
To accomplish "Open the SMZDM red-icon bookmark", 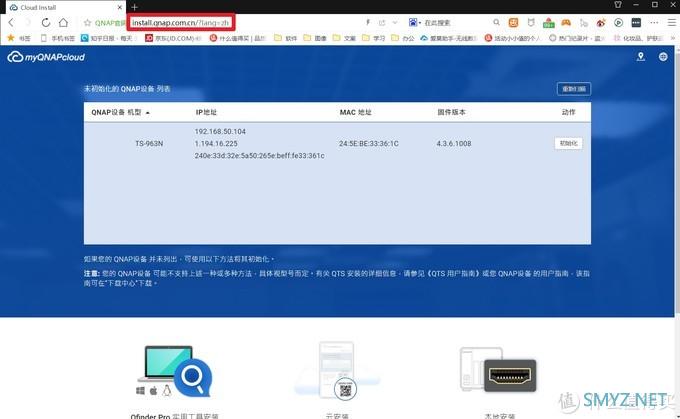I will tap(237, 38).
